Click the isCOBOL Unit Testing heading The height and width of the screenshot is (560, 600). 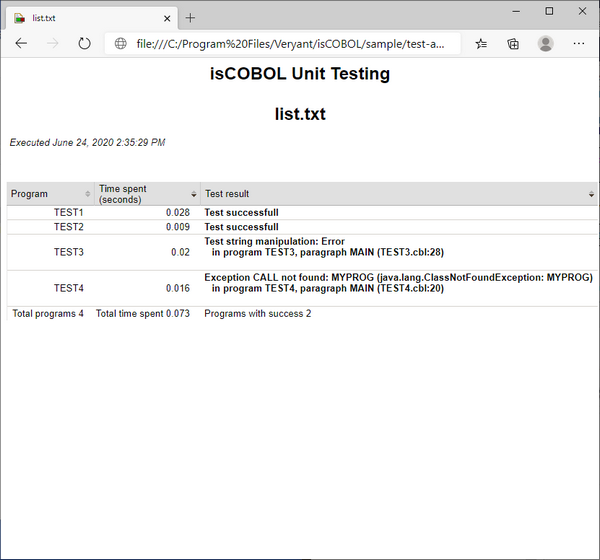pos(300,73)
